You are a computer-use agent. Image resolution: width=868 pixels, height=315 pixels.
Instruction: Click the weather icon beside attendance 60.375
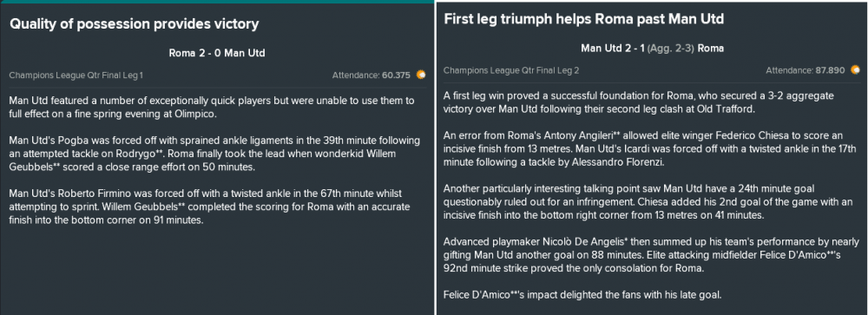[x=421, y=74]
